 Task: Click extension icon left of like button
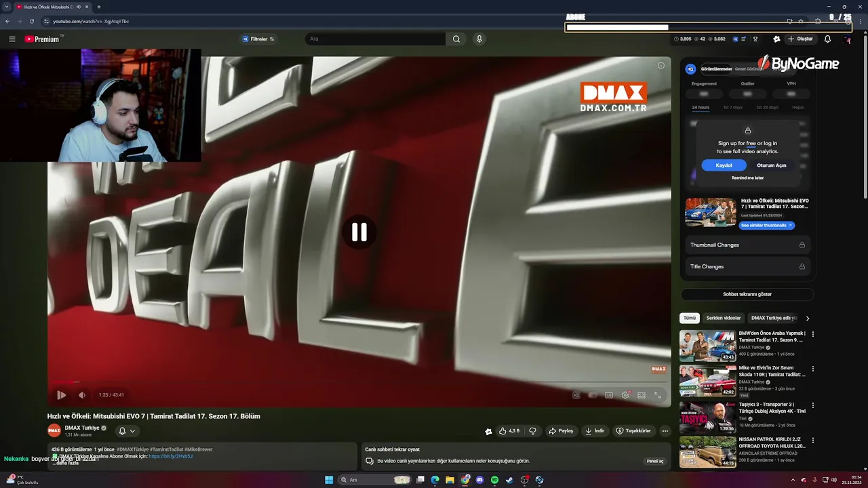click(x=488, y=431)
